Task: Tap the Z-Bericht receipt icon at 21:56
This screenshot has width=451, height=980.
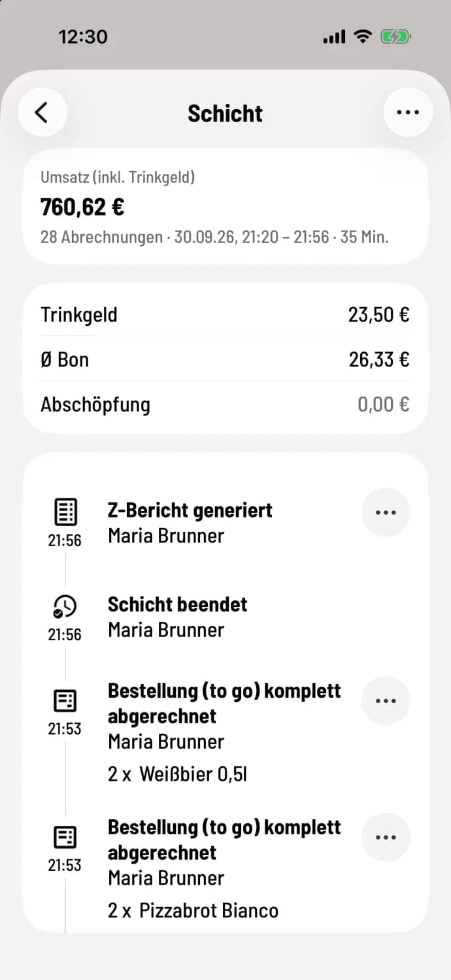Action: click(x=65, y=512)
